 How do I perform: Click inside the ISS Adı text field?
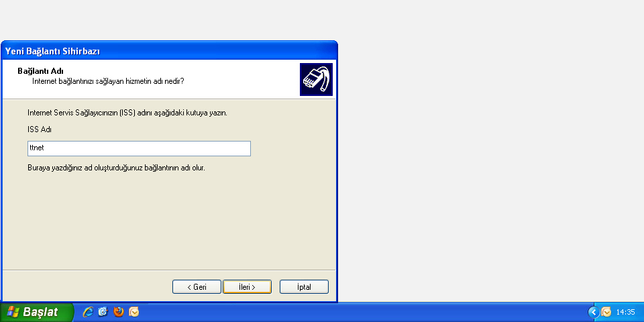coord(140,148)
